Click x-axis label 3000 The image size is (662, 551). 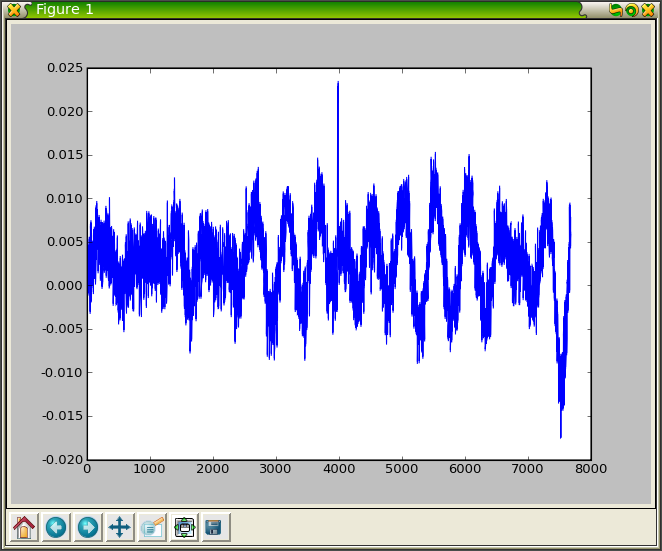point(276,469)
